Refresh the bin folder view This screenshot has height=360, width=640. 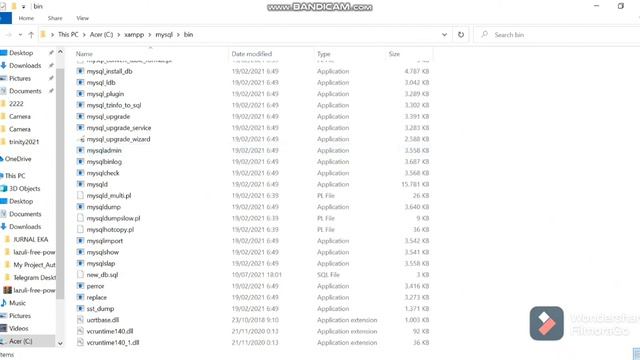[461, 35]
